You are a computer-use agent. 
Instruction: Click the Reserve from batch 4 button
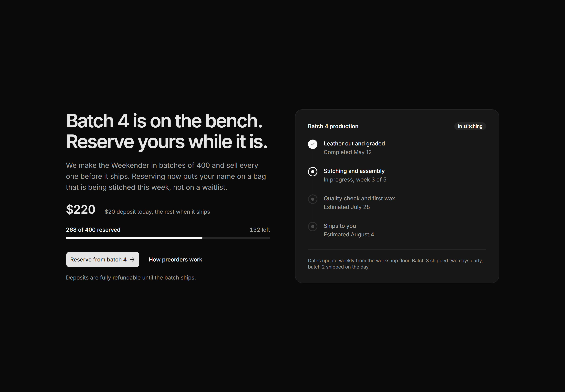[103, 259]
